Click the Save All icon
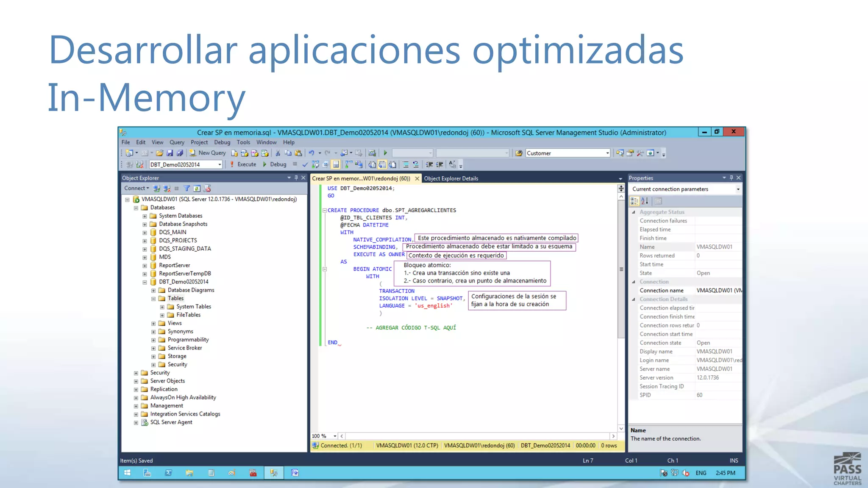Image resolution: width=868 pixels, height=488 pixels. [x=180, y=153]
